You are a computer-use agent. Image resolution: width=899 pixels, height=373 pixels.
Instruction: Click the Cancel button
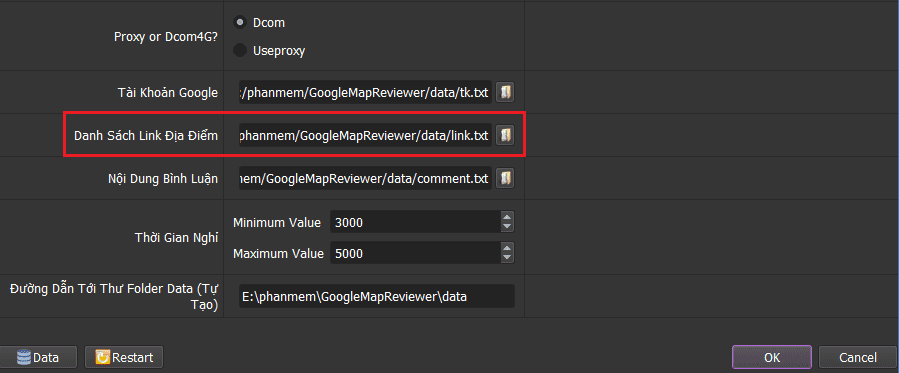tap(858, 357)
